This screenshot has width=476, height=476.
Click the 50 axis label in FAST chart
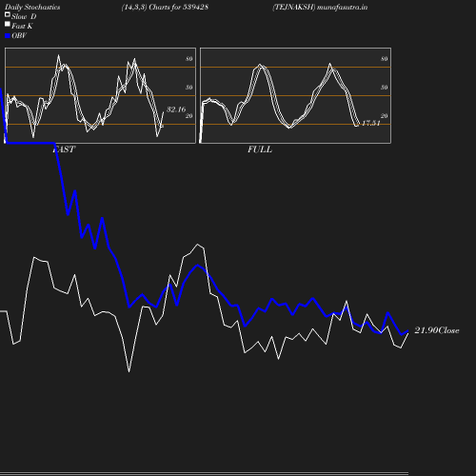pyautogui.click(x=189, y=88)
